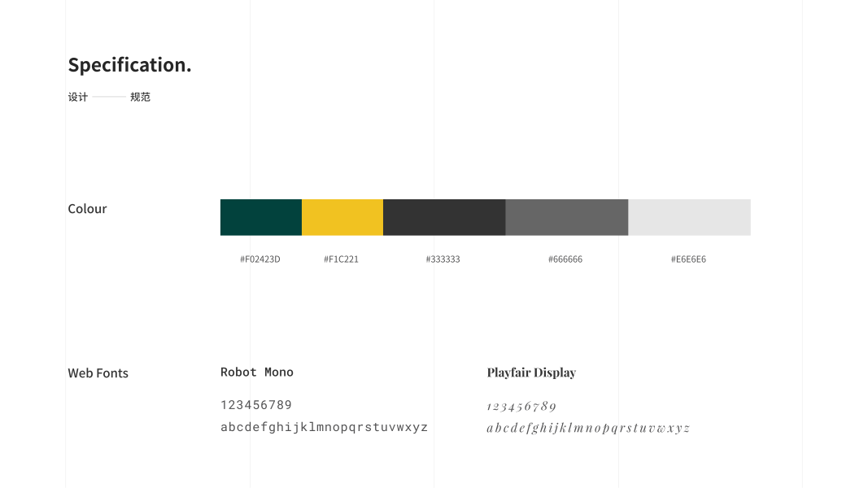The image size is (868, 488).
Task: Choose the medium gray colour swatch
Action: [x=566, y=217]
